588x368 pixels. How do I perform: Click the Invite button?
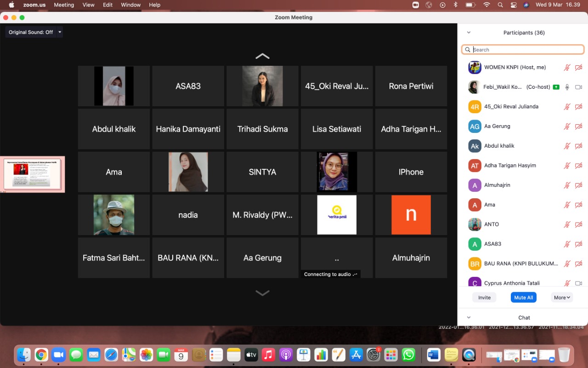point(484,298)
